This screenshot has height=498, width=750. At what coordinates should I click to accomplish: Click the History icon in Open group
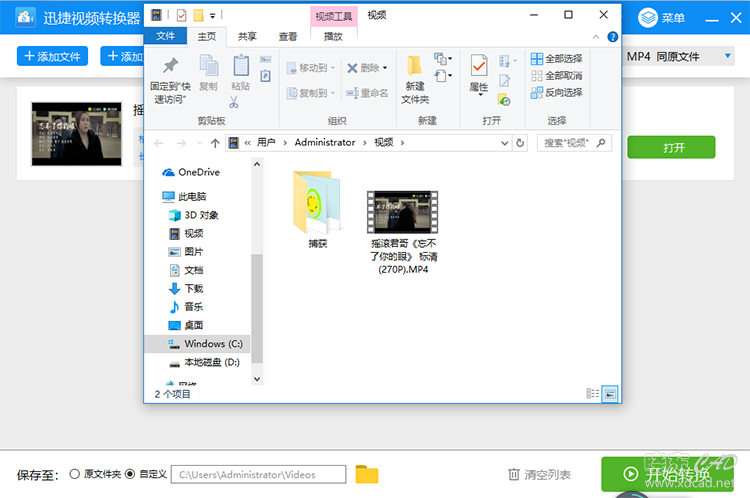tap(504, 100)
